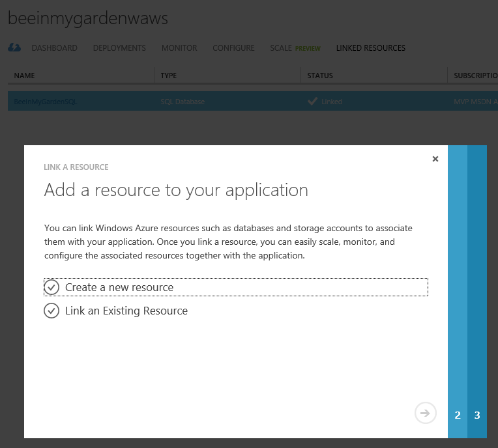Go to the Configure tab
This screenshot has height=448, width=498.
point(233,48)
